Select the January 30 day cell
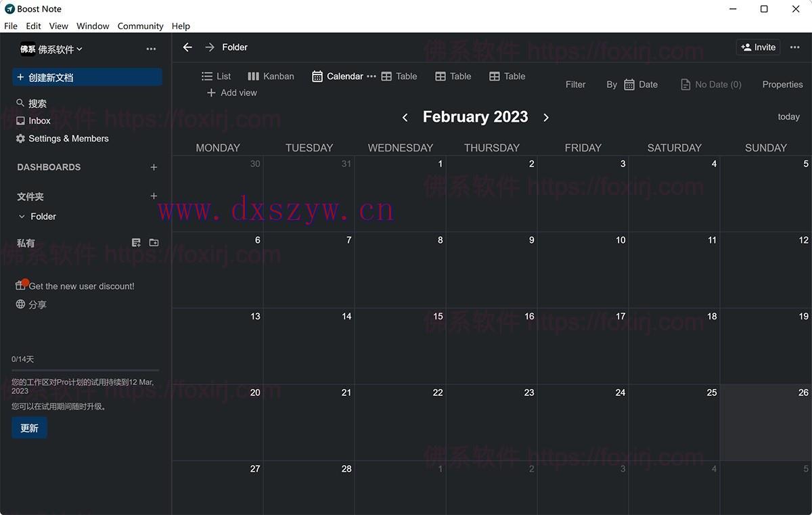 218,194
